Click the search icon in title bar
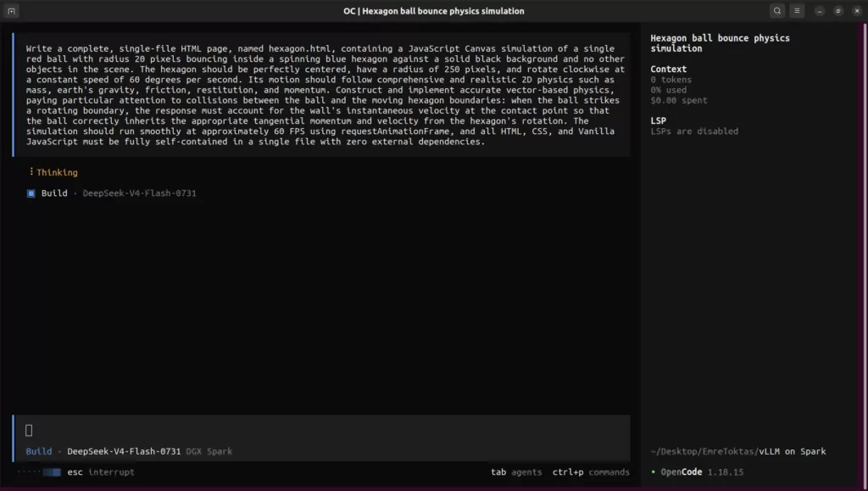Viewport: 868px width, 491px height. [777, 10]
